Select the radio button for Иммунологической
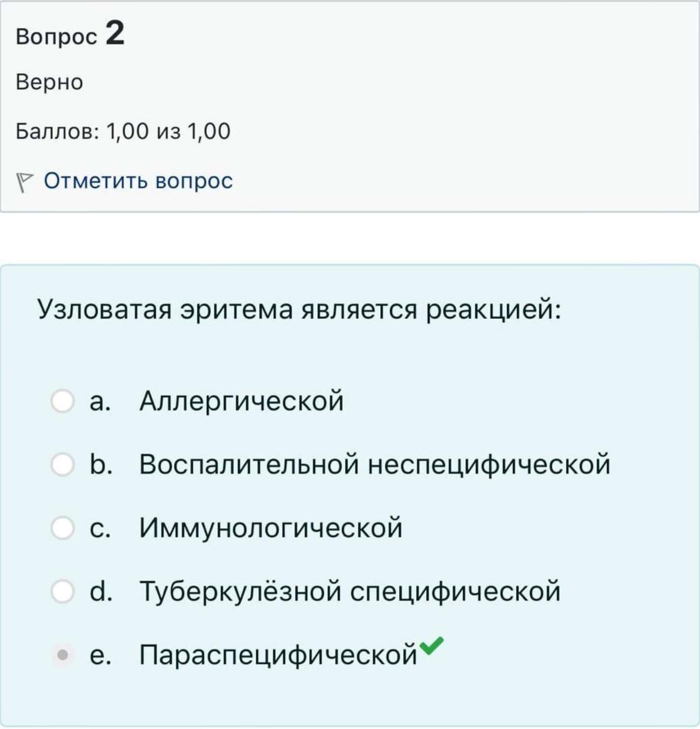Screen dimensions: 700x729 (63, 528)
